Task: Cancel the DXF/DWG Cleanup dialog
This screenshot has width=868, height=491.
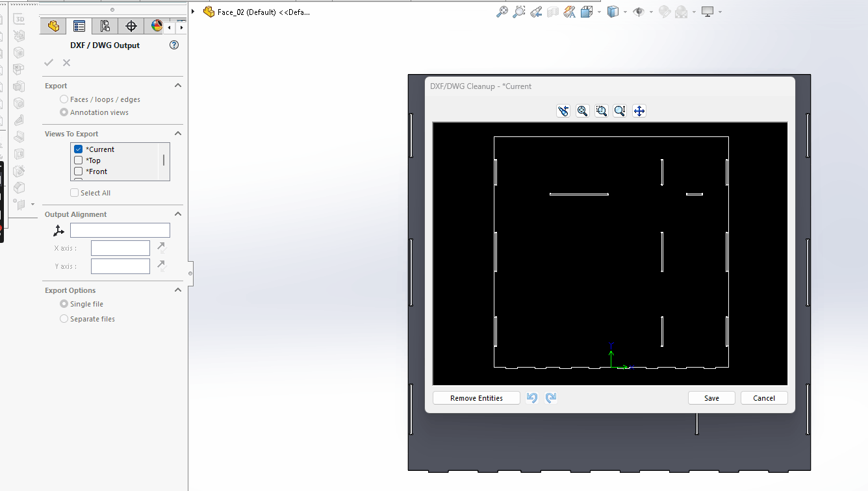Action: [x=764, y=398]
